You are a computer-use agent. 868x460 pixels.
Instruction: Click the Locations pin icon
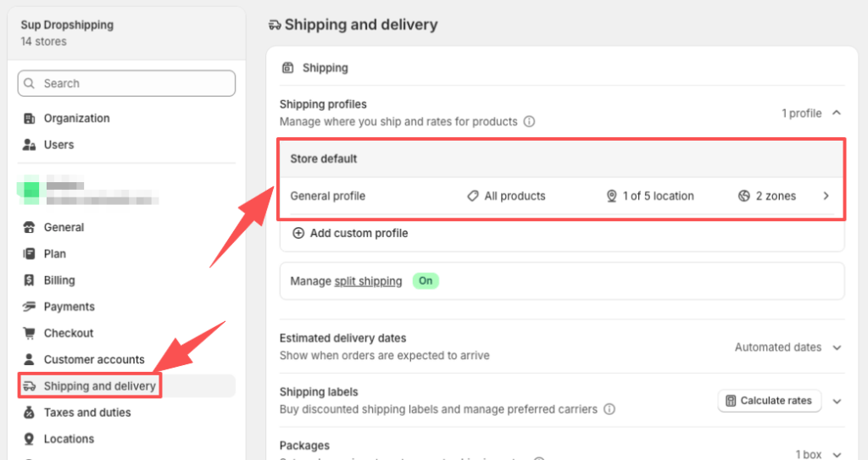(x=30, y=439)
